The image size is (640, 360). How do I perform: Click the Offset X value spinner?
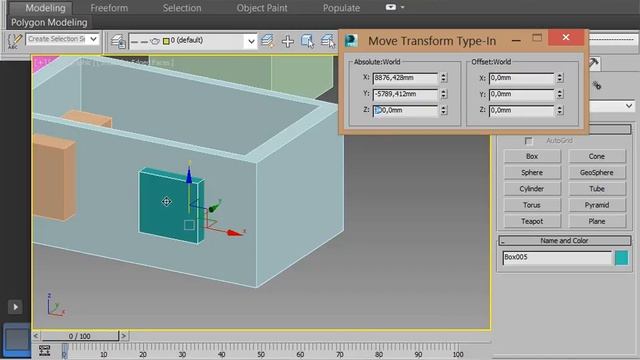coord(560,78)
